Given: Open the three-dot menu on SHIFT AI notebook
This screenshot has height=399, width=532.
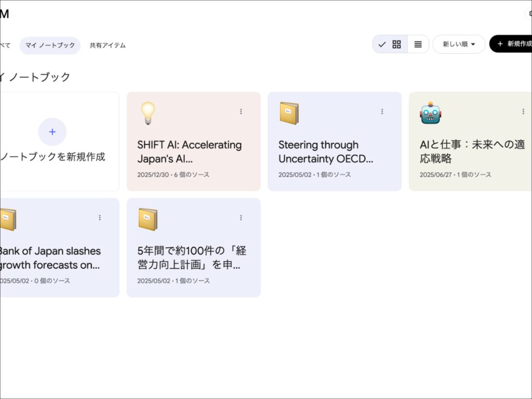Looking at the screenshot, I should [241, 111].
